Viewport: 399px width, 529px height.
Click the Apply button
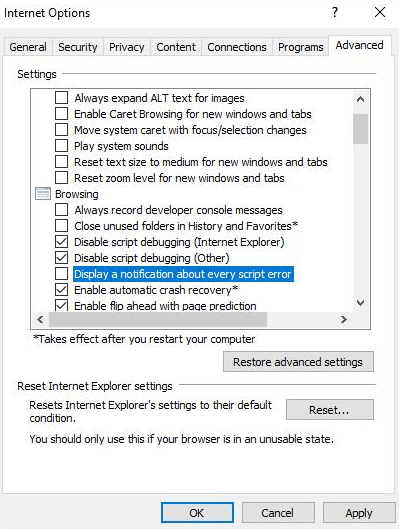pos(359,513)
